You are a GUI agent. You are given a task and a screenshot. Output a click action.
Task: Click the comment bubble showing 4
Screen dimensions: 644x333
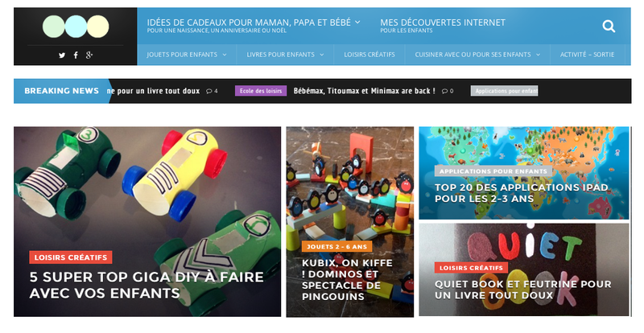point(212,91)
